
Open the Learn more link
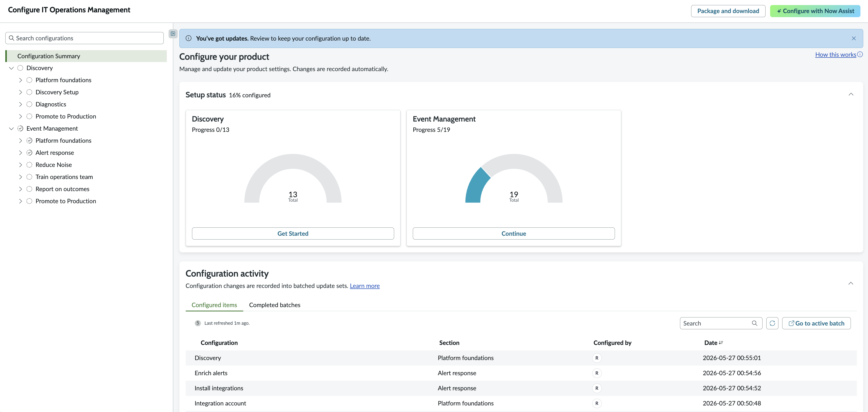point(365,286)
